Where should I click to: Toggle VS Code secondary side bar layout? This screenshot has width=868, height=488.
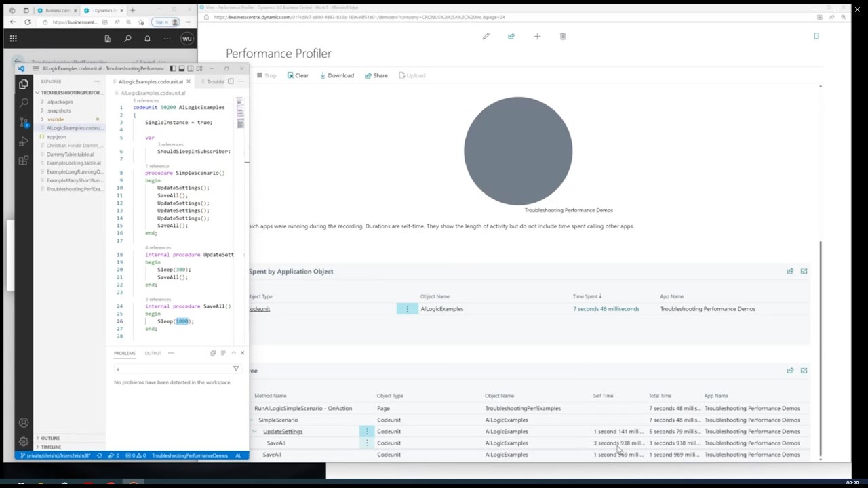[191, 68]
